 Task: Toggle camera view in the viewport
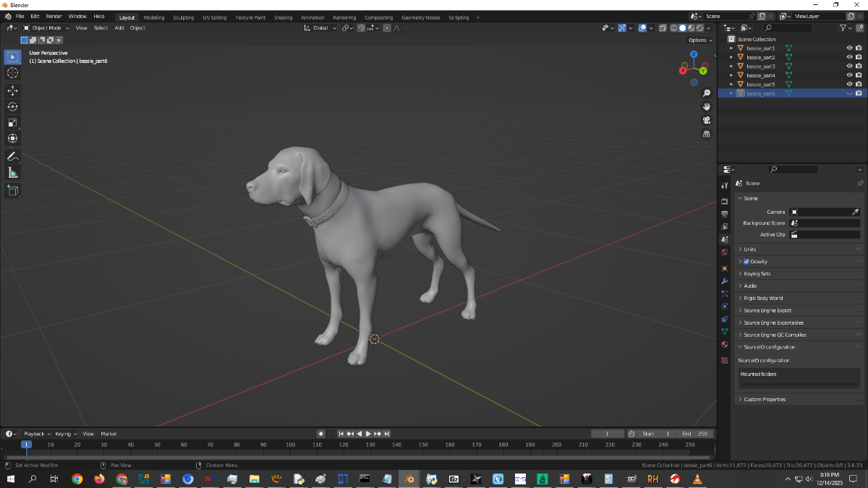(x=707, y=120)
